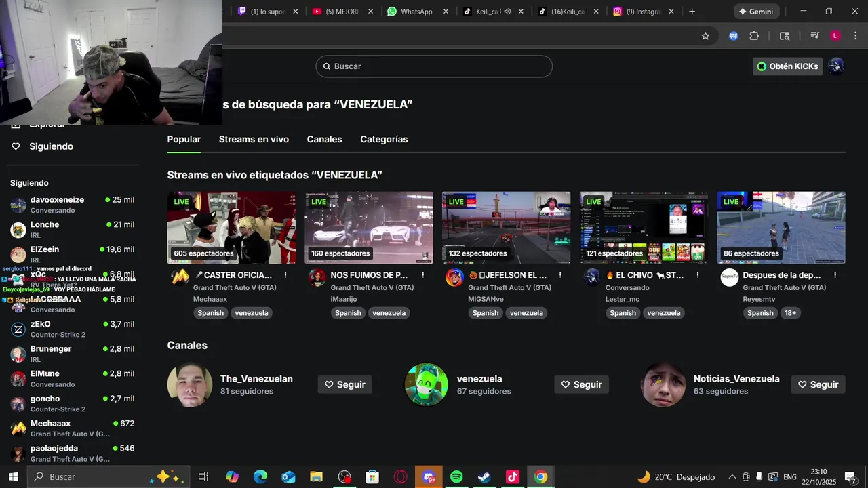
Task: Open zEkO channel in sidebar
Action: tap(73, 329)
